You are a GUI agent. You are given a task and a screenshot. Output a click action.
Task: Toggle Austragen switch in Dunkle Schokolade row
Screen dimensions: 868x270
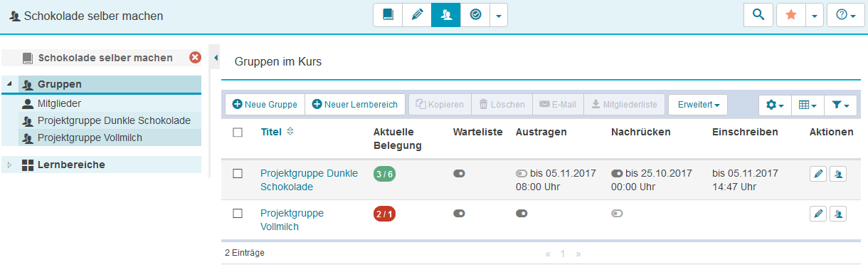[522, 173]
